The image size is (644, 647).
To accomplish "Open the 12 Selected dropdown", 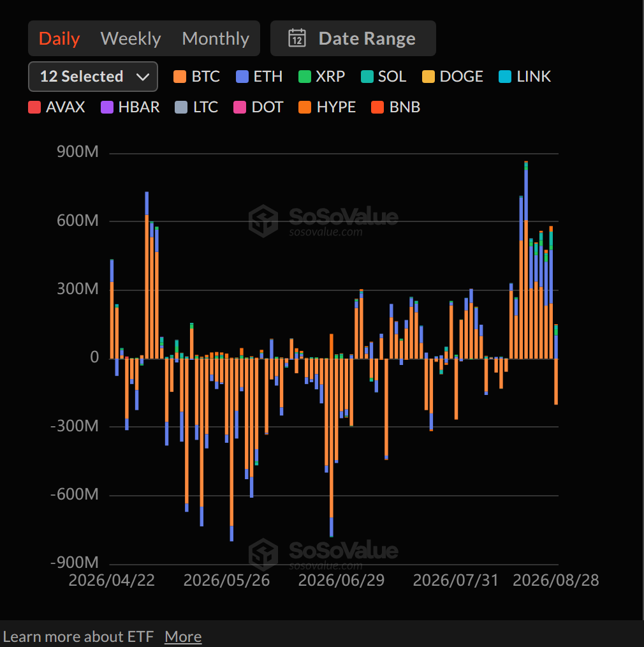I will click(x=92, y=77).
